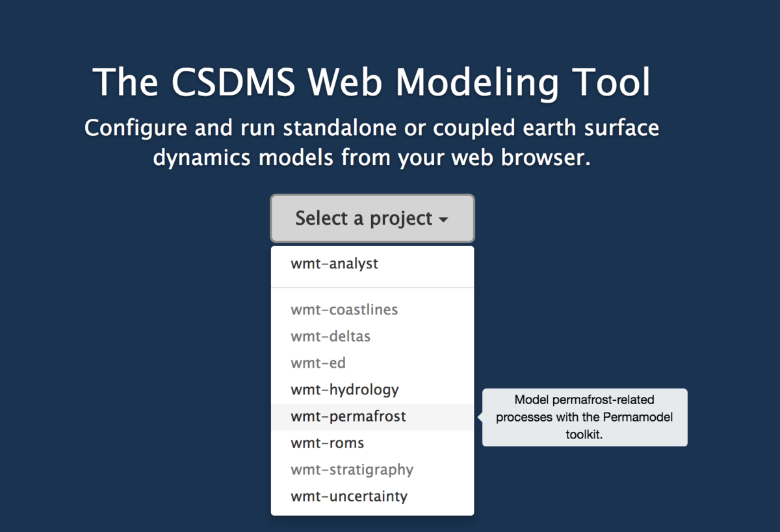The height and width of the screenshot is (532, 780).
Task: Click the divider line below wmt-analyst
Action: [372, 287]
